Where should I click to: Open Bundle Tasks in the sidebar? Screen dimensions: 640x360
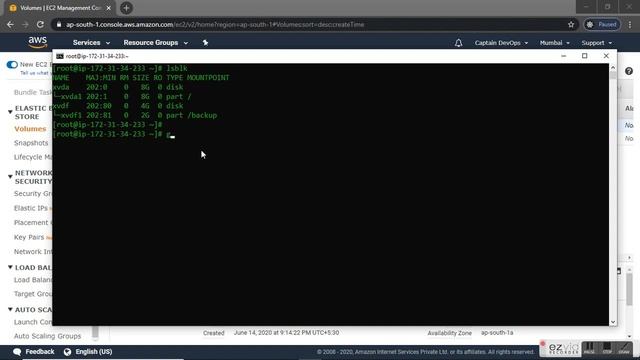coord(33,92)
